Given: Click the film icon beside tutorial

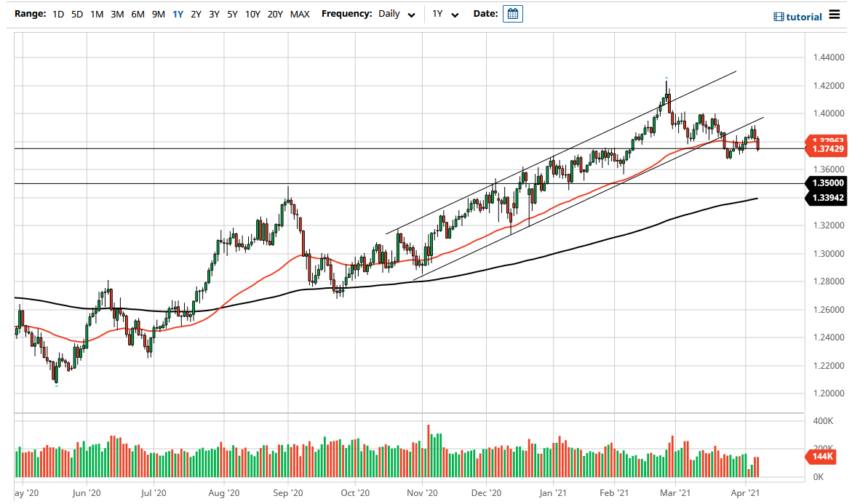Looking at the screenshot, I should (779, 17).
